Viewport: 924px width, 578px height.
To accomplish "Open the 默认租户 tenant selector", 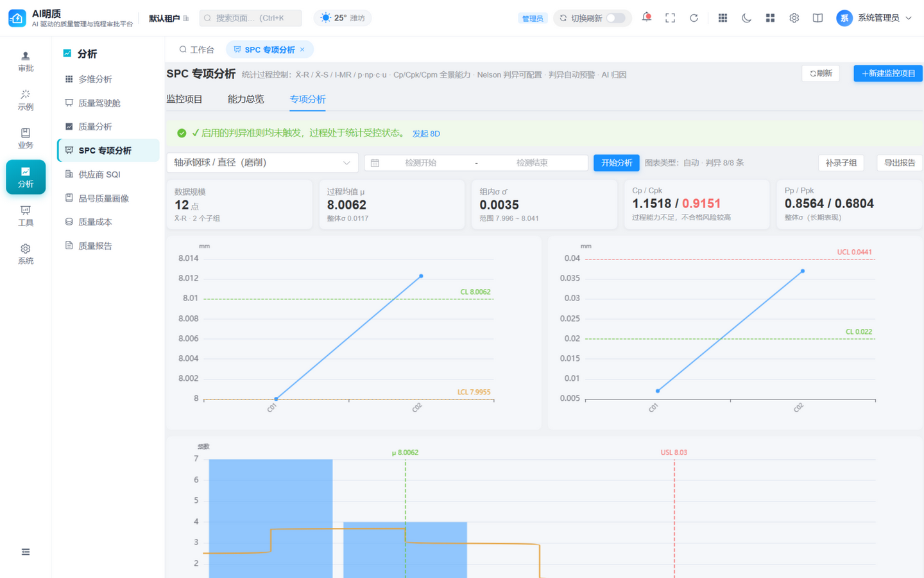I will coord(169,18).
